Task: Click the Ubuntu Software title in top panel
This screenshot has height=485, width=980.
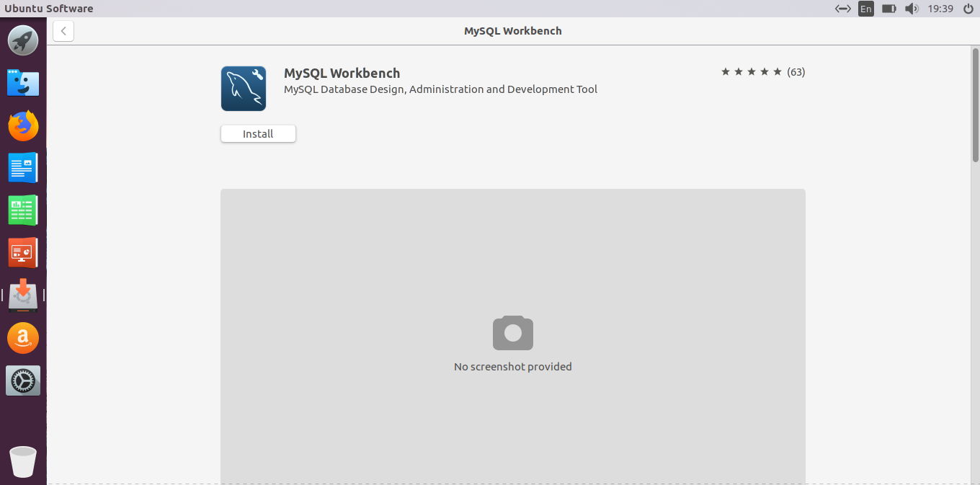Action: click(x=49, y=9)
